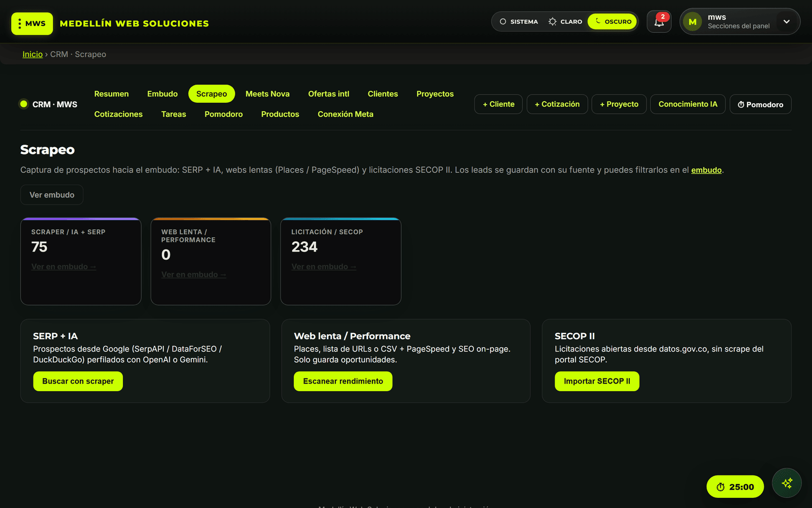Open the notifications bell
Viewport: 812px width, 508px height.
659,22
